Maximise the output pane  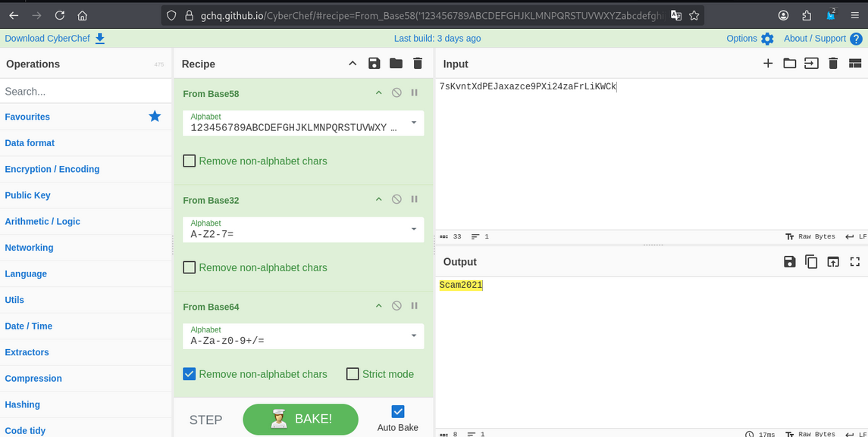coord(855,262)
